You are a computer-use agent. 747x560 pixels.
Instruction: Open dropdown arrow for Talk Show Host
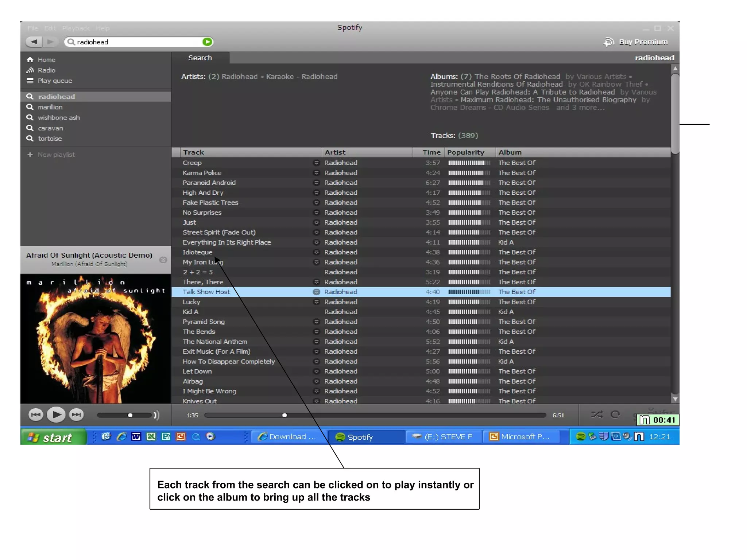(x=316, y=292)
